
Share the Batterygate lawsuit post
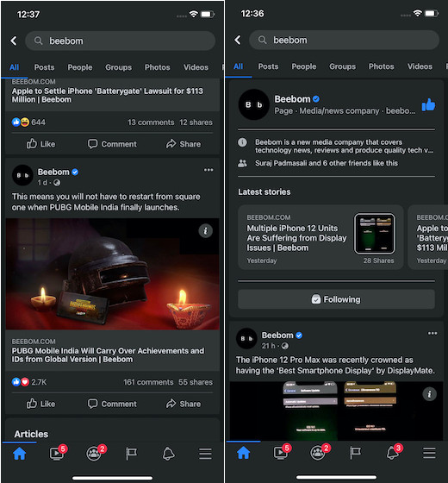(x=184, y=144)
